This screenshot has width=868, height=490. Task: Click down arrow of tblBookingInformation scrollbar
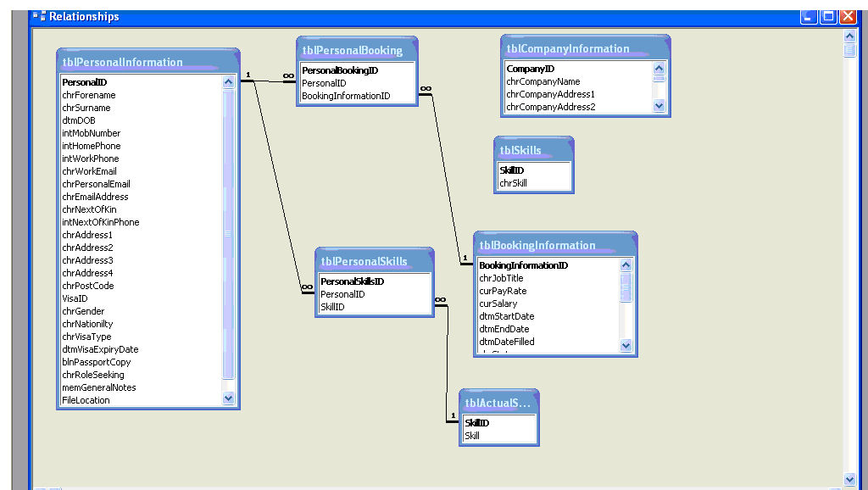626,346
